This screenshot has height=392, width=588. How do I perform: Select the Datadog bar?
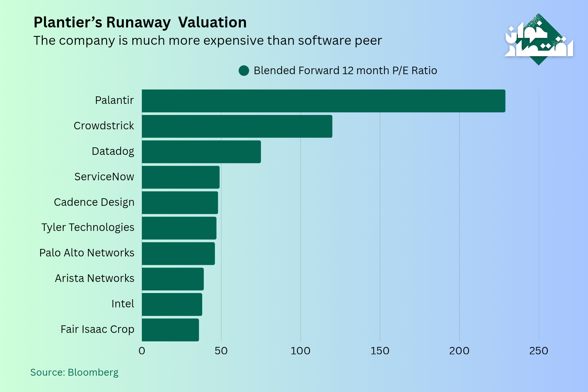(x=201, y=152)
